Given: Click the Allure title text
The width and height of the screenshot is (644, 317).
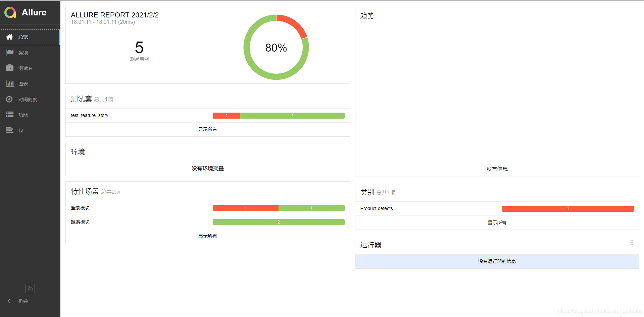Looking at the screenshot, I should click(34, 12).
